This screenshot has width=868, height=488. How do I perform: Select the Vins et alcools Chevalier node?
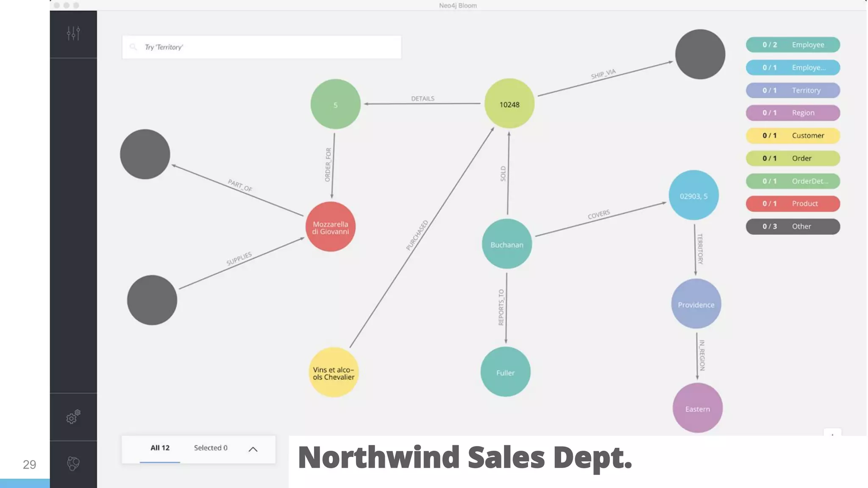coord(334,372)
